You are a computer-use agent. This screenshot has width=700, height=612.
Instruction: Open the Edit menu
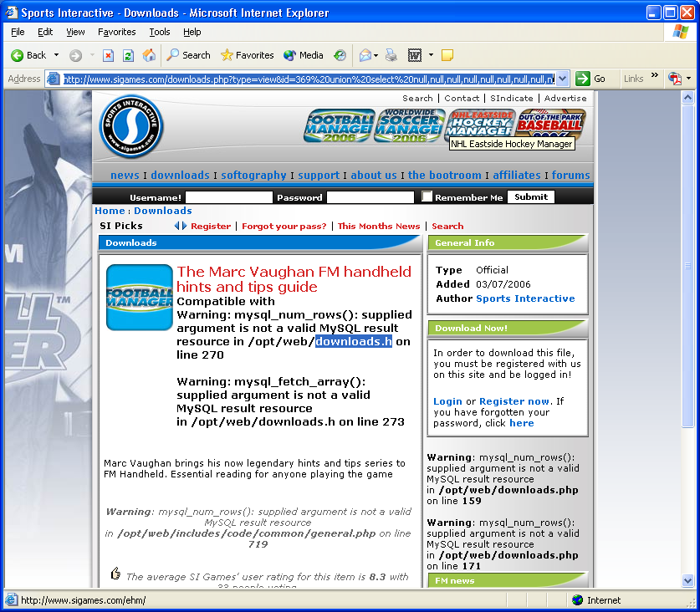[x=45, y=32]
